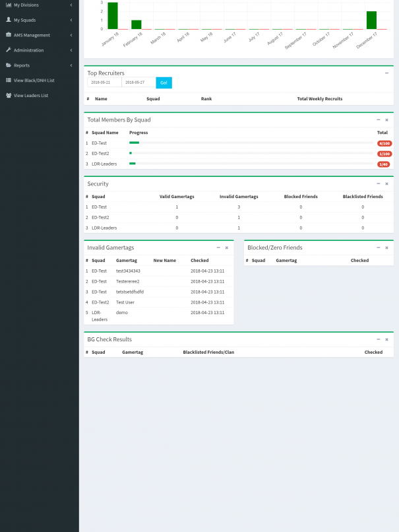Click the My Squads users icon

click(x=8, y=20)
